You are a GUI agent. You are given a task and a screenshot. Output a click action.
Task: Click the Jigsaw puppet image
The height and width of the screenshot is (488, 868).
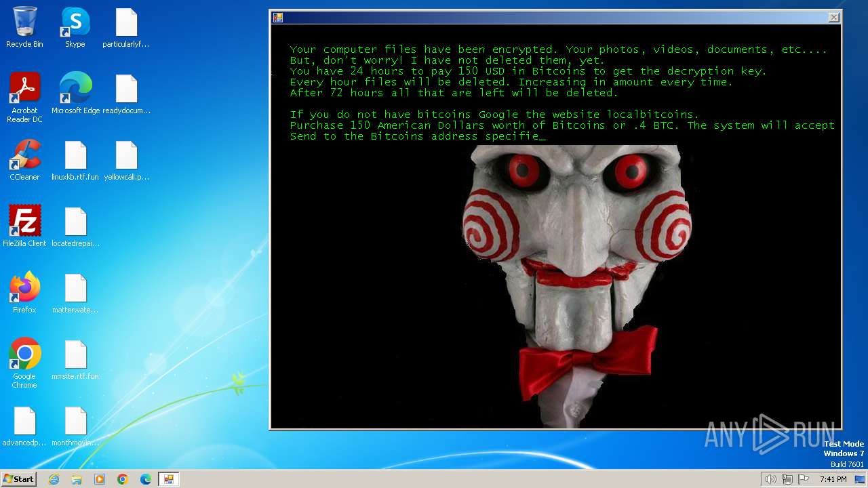tap(576, 286)
